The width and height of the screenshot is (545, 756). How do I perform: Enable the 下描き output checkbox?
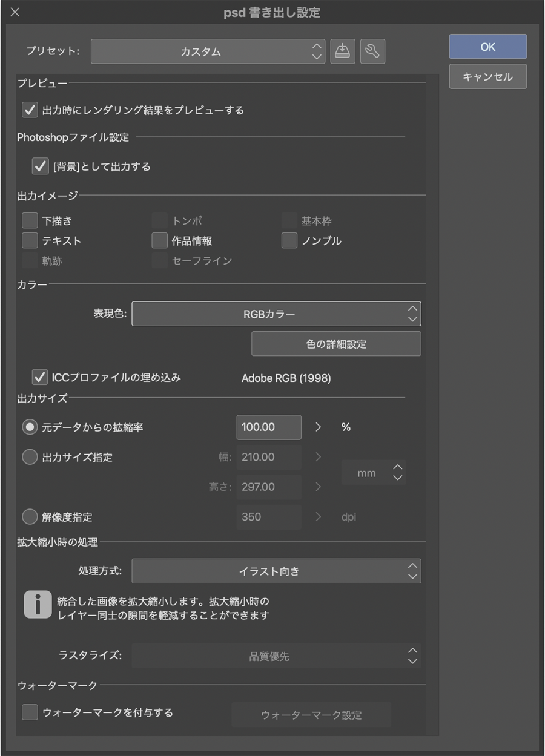pos(30,221)
